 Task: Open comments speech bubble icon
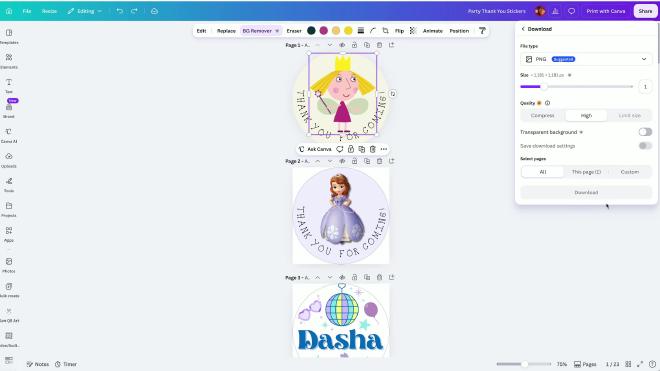point(571,11)
